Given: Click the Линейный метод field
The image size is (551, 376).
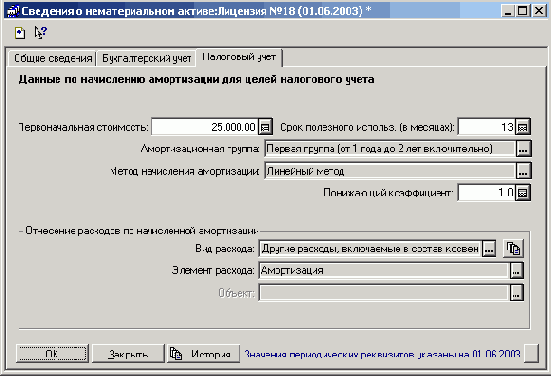Looking at the screenshot, I should coord(390,171).
